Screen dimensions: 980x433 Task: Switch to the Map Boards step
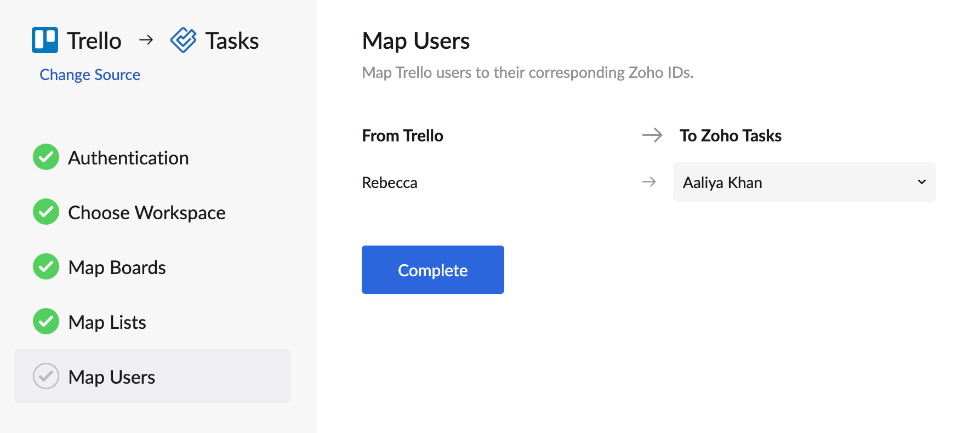116,267
